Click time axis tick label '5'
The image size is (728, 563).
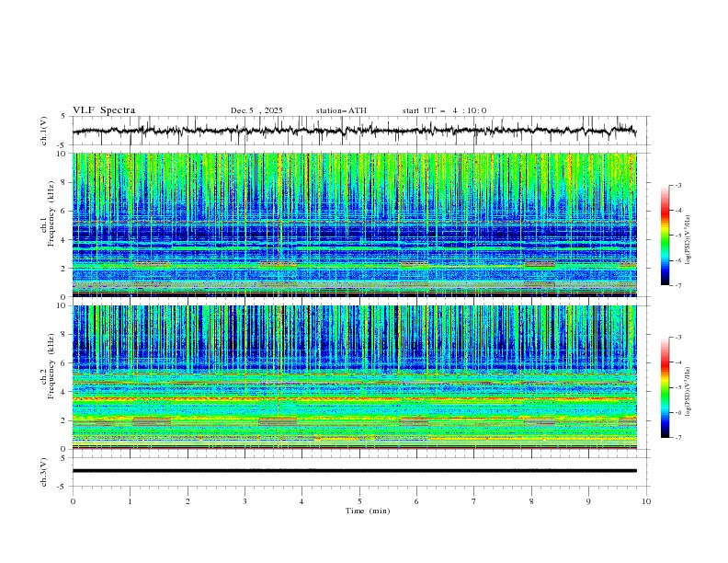[x=359, y=501]
